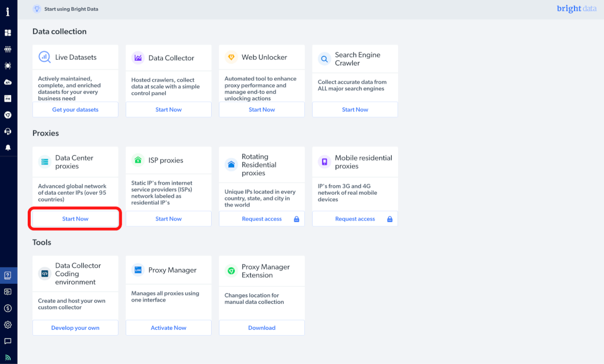Screen dimensions: 604x364
Task: Open the chat message icon in sidebar
Action: tap(8, 341)
